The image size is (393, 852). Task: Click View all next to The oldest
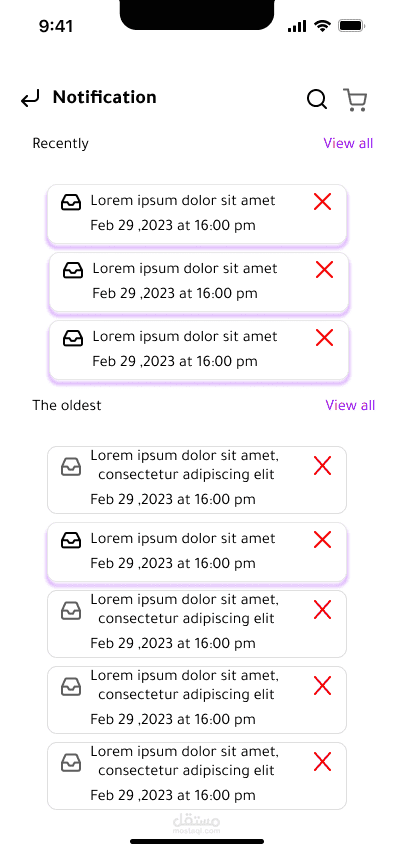click(350, 405)
